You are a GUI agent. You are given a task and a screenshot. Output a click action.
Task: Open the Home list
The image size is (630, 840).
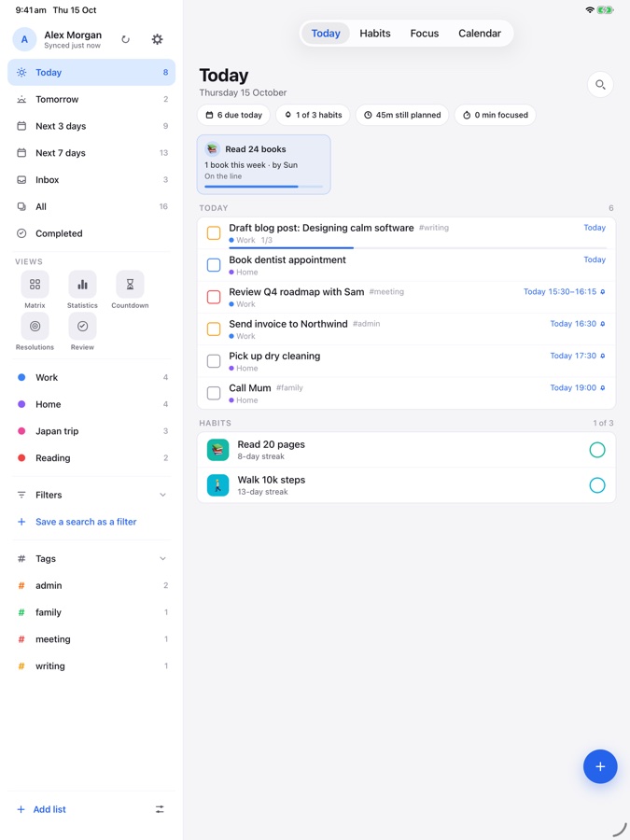point(91,404)
